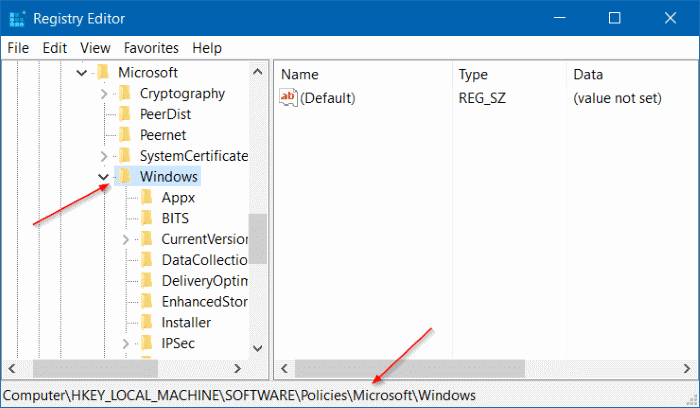
Task: Click the Cryptography folder icon
Action: pyautogui.click(x=125, y=93)
